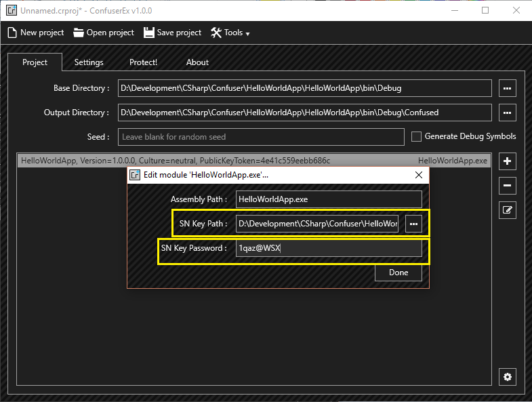Image resolution: width=532 pixels, height=402 pixels.
Task: Click the Output Directory path field
Action: [x=305, y=113]
